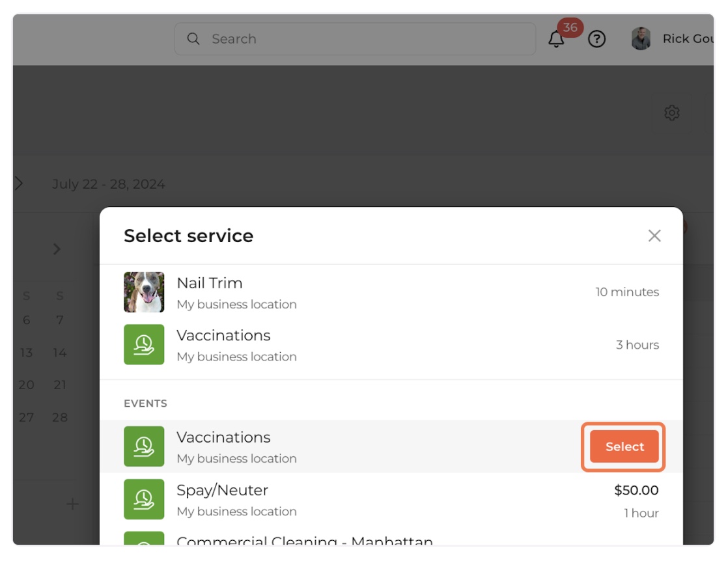Choose the Spay/Neuter event row
Image resolution: width=728 pixels, height=561 pixels.
pyautogui.click(x=391, y=500)
